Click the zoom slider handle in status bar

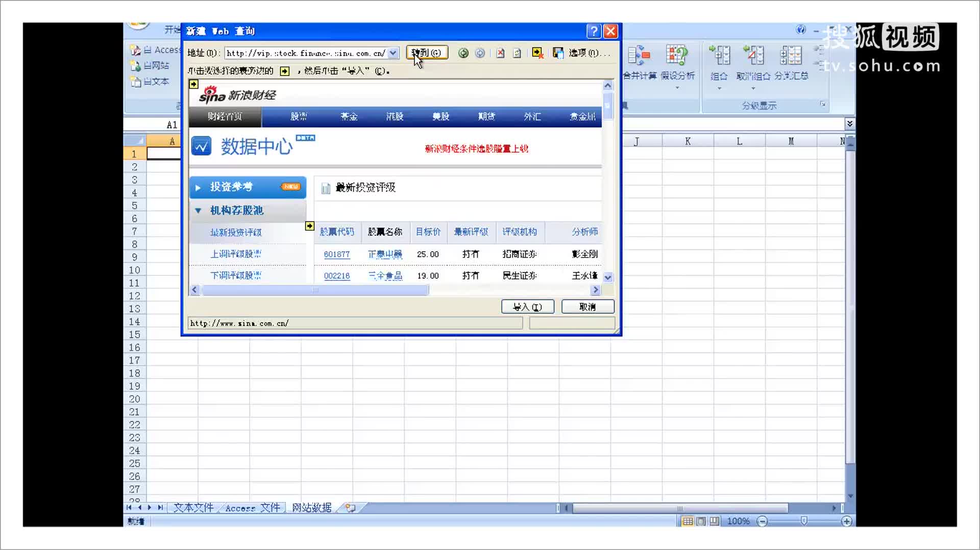pos(804,521)
